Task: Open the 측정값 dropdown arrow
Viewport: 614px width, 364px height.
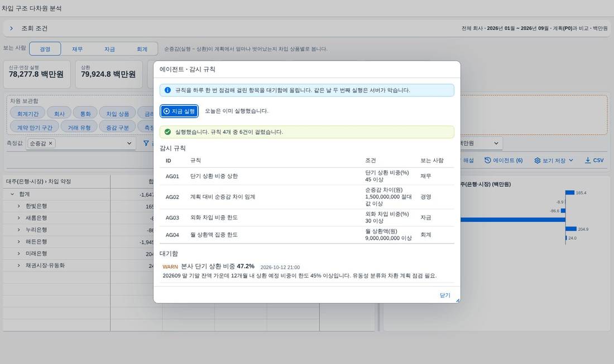Action: pyautogui.click(x=129, y=143)
